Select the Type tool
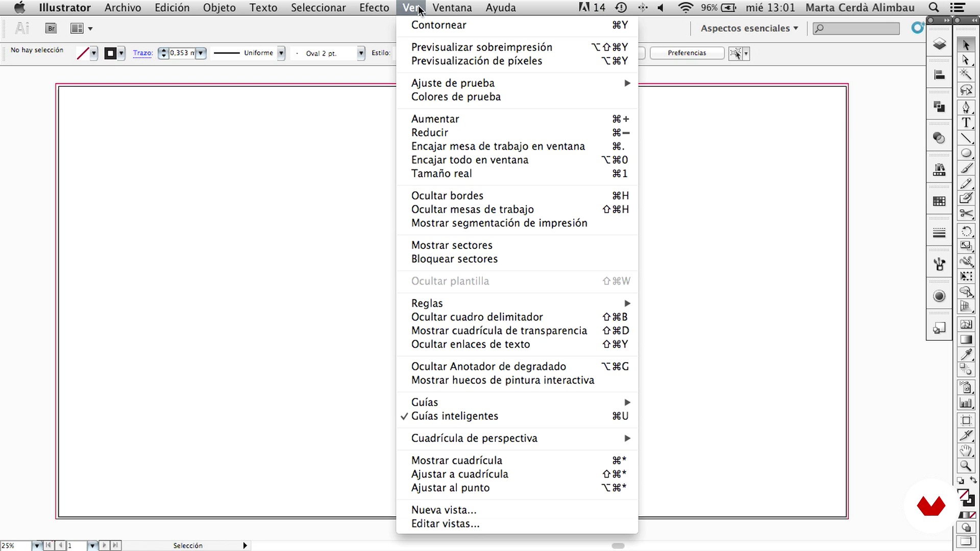The image size is (980, 551). [x=966, y=122]
